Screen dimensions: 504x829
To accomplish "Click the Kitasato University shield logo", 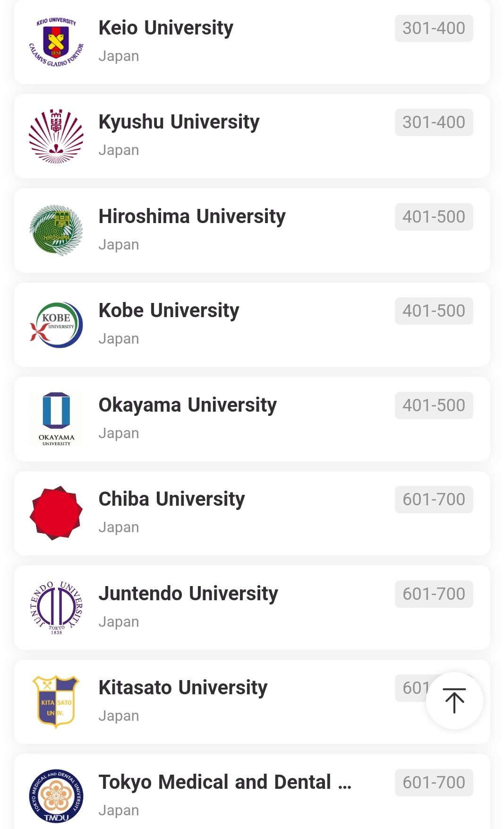I will tap(56, 701).
